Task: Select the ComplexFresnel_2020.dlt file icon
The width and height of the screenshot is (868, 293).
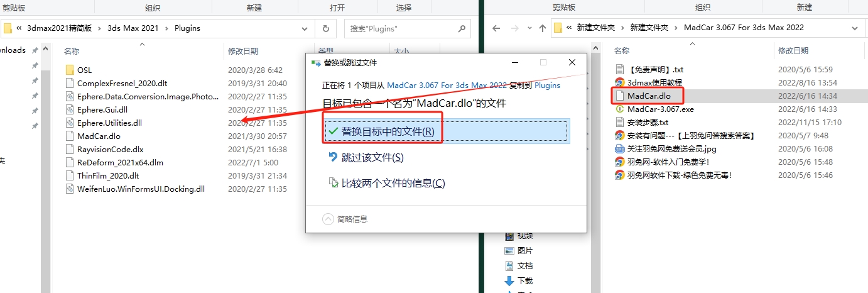Action: pos(70,83)
